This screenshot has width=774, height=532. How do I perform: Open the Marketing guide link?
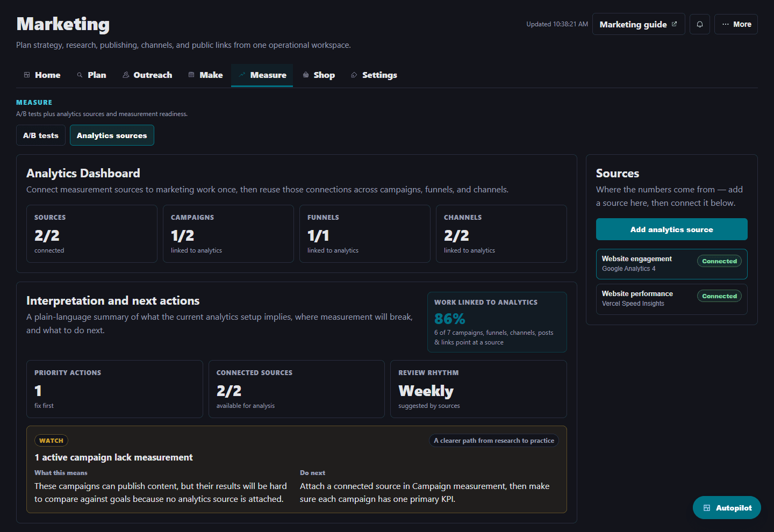pos(639,24)
